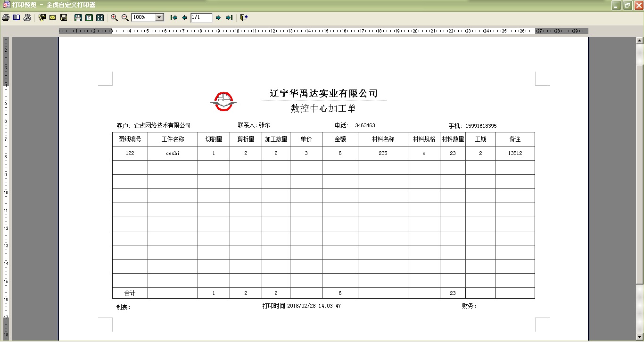644x342 pixels.
Task: Click the vertical scrollbar thumb
Action: click(640, 174)
